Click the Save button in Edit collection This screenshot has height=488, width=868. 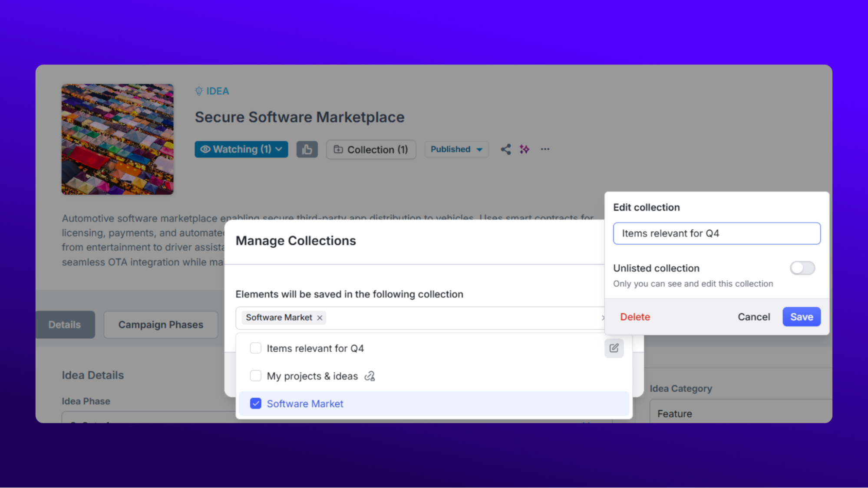click(x=801, y=317)
